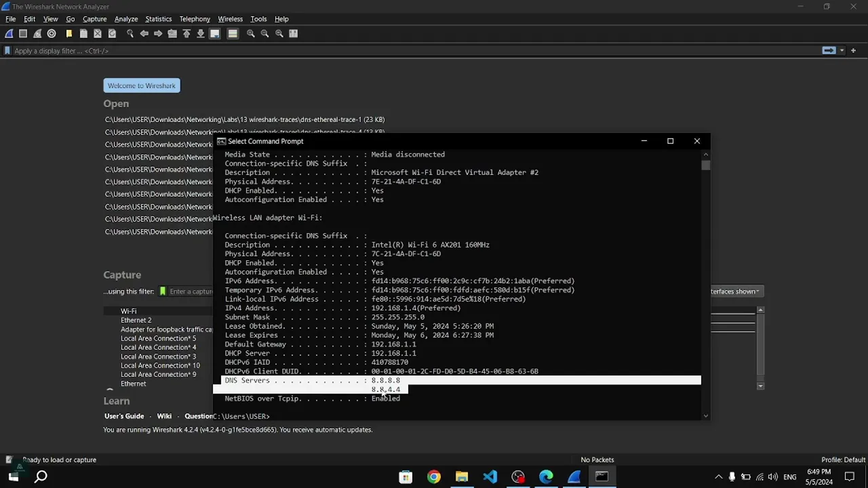Open Capture Options from the round toolbar icon
868x488 pixels.
[52, 33]
